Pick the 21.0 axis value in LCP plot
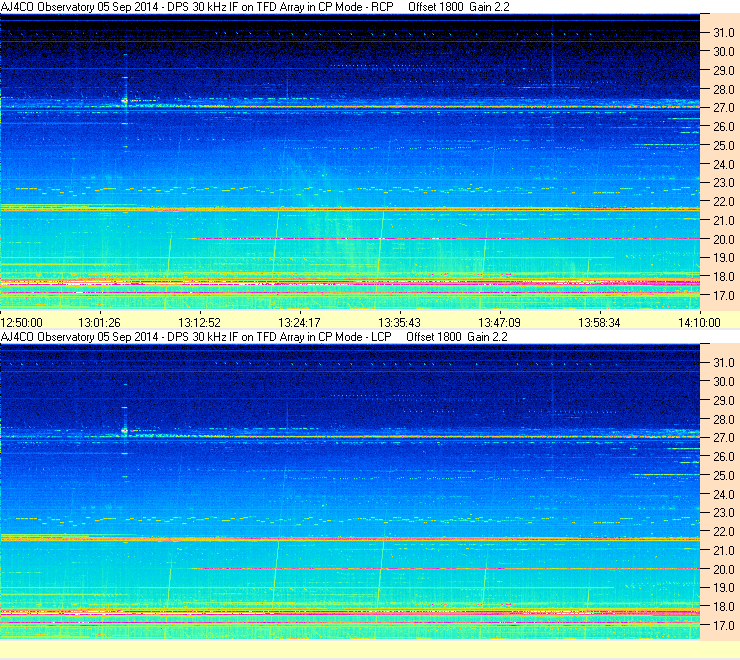 pyautogui.click(x=724, y=550)
